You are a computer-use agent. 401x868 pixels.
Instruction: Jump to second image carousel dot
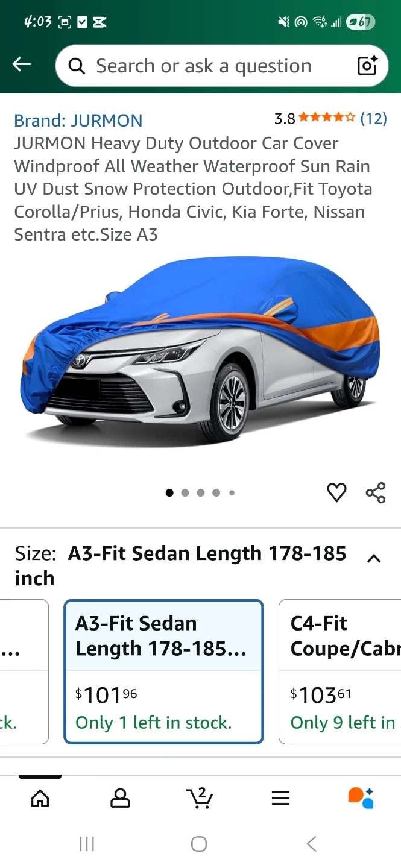pos(185,492)
